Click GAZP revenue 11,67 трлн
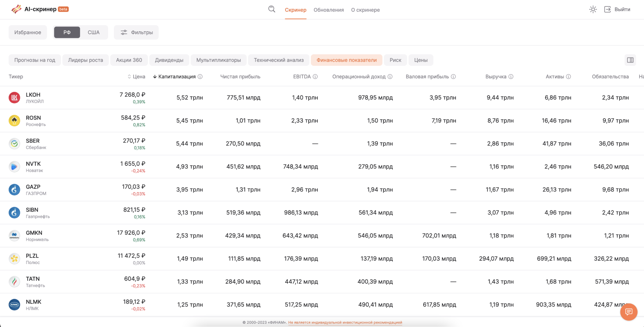The image size is (644, 327). (x=500, y=190)
